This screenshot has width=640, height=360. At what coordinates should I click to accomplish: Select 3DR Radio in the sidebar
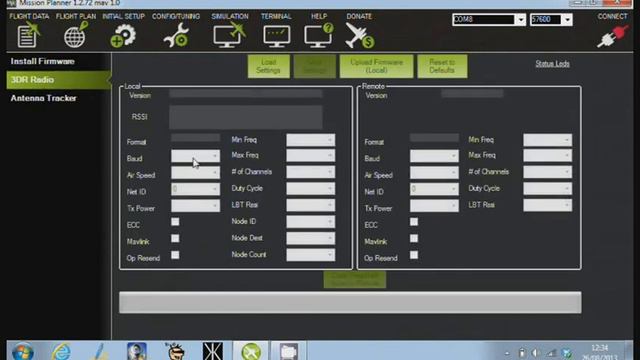click(58, 80)
